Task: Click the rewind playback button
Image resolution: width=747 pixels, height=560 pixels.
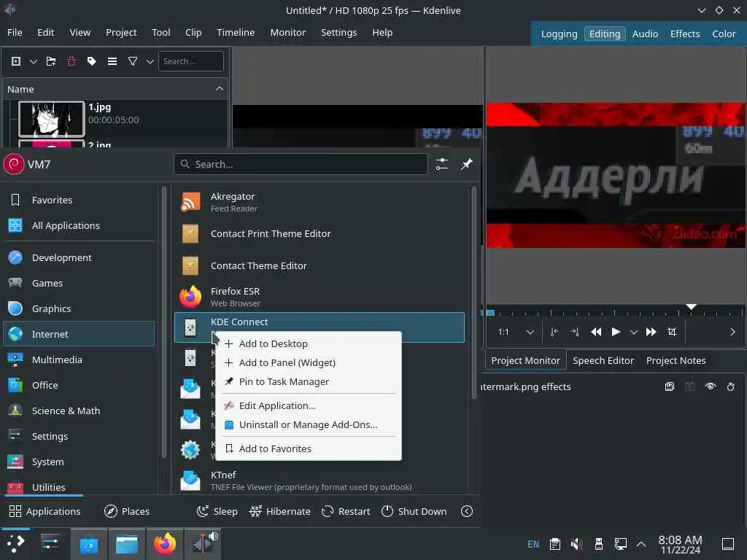Action: click(595, 332)
